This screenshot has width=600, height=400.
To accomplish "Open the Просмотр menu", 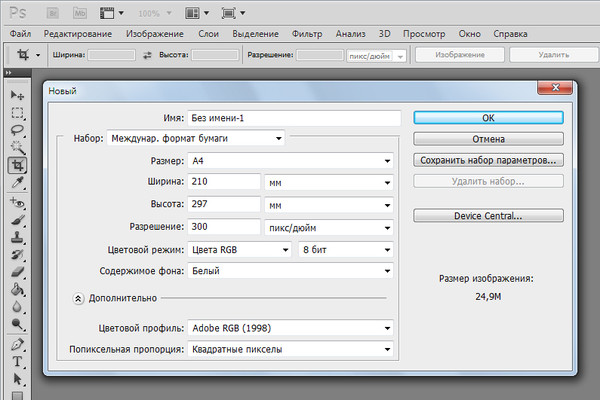I will coord(424,34).
